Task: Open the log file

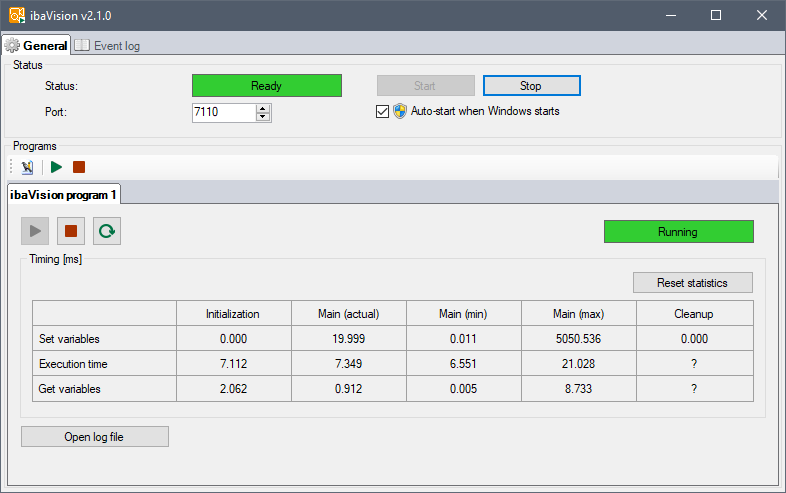Action: tap(95, 436)
